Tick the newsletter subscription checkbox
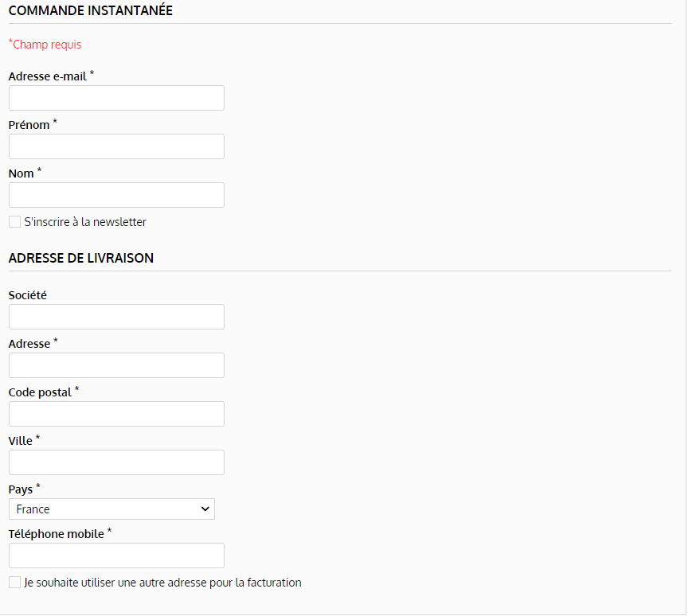 [x=14, y=222]
